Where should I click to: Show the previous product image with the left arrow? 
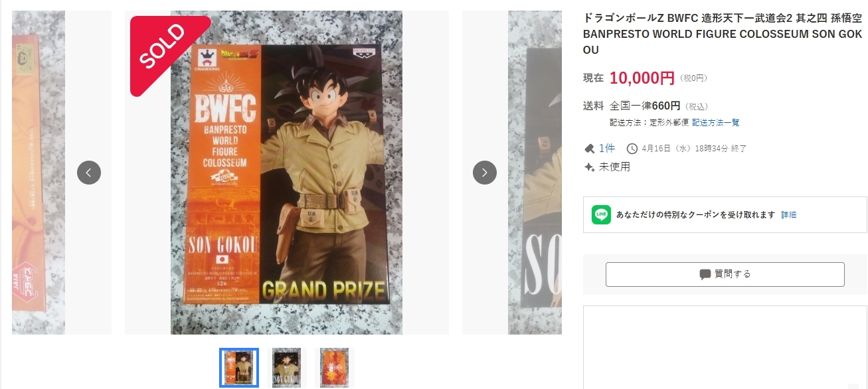click(x=89, y=173)
